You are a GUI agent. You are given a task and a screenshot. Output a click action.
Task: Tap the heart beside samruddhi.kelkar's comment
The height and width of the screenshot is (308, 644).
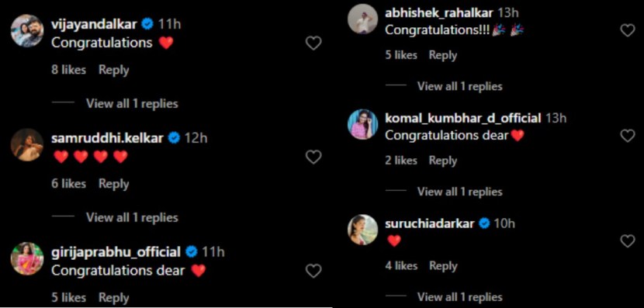[313, 157]
